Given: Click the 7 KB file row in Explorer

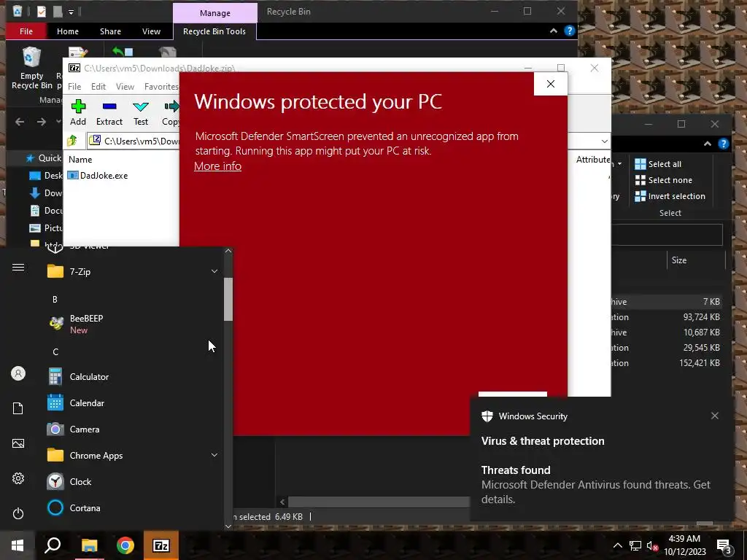Looking at the screenshot, I should click(x=667, y=302).
